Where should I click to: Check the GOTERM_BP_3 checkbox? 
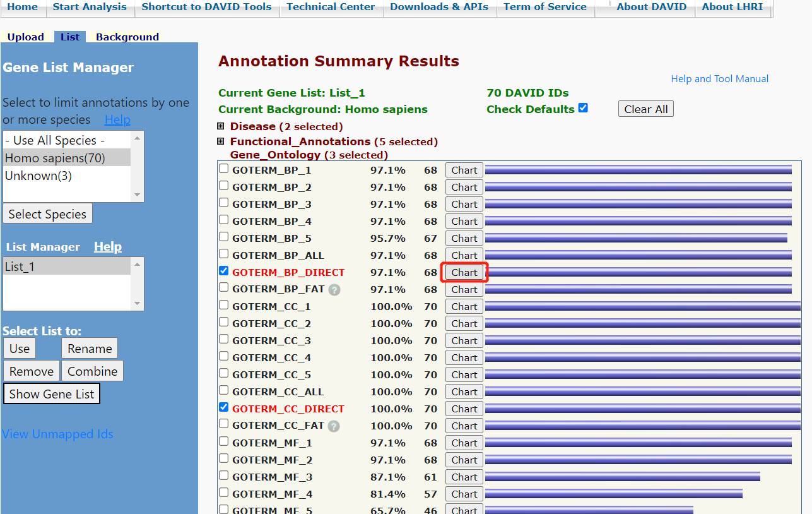tap(223, 203)
